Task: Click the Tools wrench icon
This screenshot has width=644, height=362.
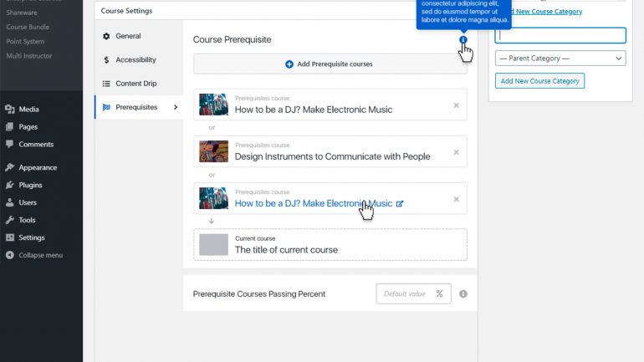Action: pyautogui.click(x=10, y=220)
